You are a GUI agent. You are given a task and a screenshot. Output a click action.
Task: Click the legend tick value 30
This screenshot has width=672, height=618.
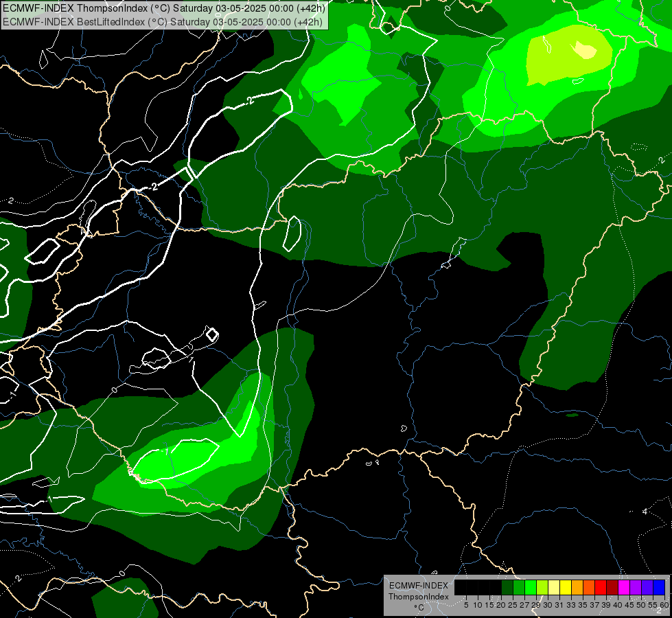pos(548,605)
